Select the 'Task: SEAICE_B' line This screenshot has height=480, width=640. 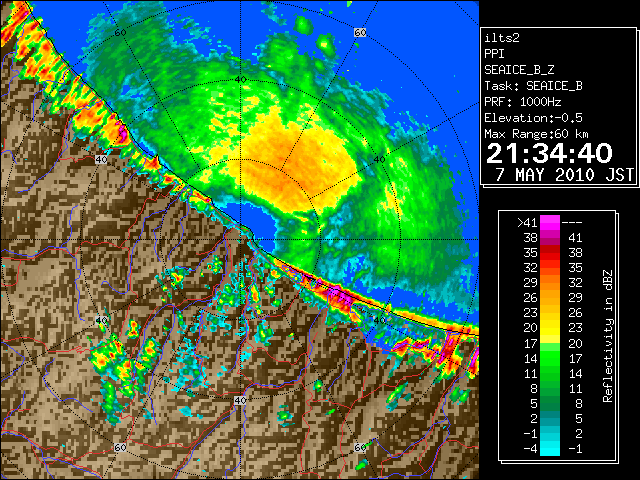[x=533, y=86]
